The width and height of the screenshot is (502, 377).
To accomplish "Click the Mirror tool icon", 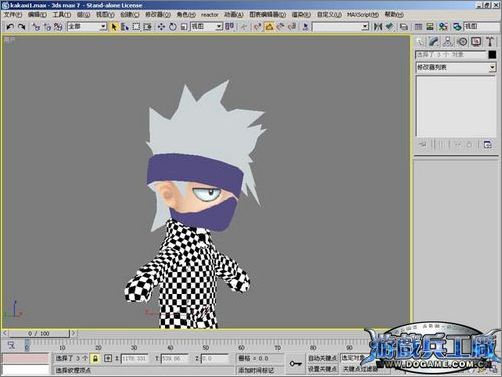I will click(378, 27).
